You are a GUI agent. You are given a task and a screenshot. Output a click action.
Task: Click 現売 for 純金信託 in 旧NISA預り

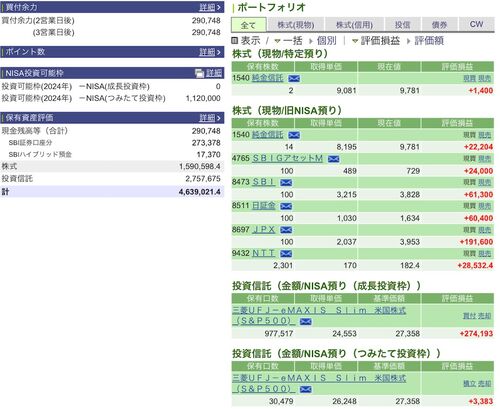[485, 135]
